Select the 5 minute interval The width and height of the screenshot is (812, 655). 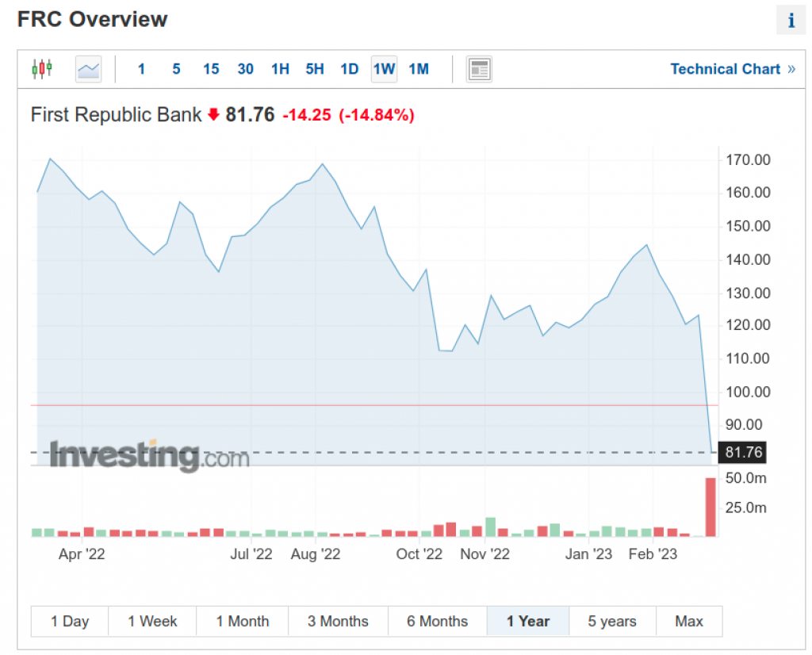pos(176,69)
